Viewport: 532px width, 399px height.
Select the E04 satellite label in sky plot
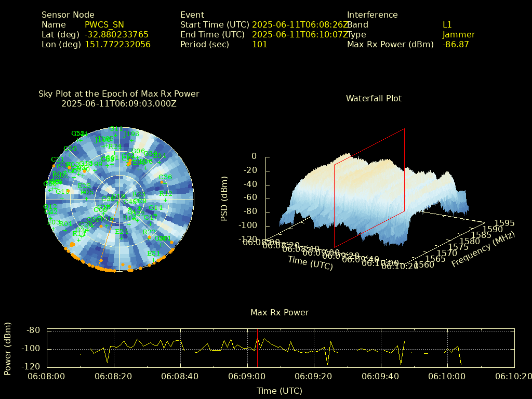(x=159, y=155)
